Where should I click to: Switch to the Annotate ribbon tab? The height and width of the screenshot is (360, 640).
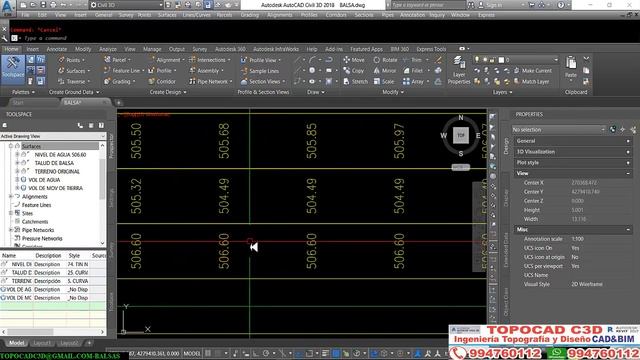point(56,49)
